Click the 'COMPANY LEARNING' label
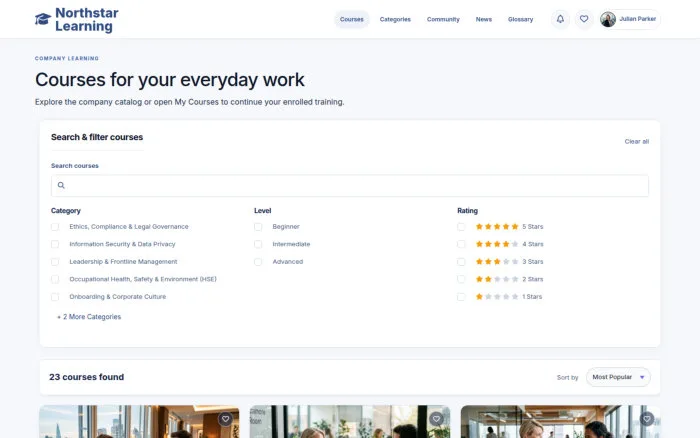 [x=67, y=58]
